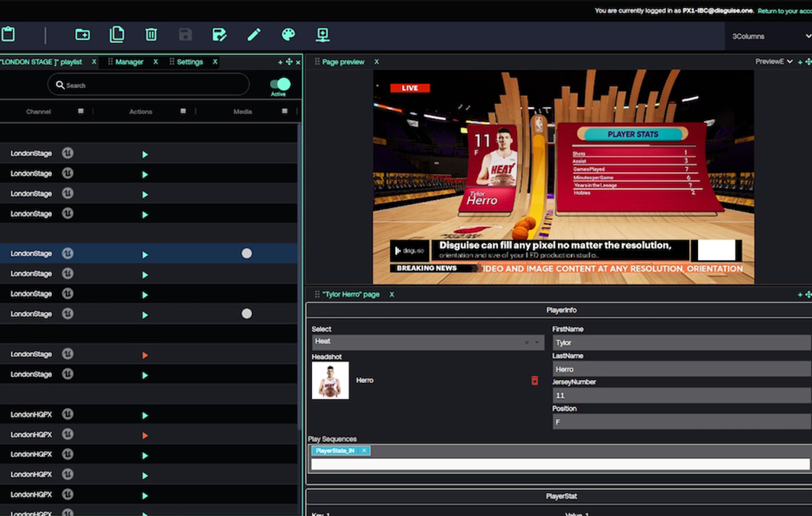Click the orange play arrow in LondonStage row
The image size is (812, 516).
click(x=145, y=355)
